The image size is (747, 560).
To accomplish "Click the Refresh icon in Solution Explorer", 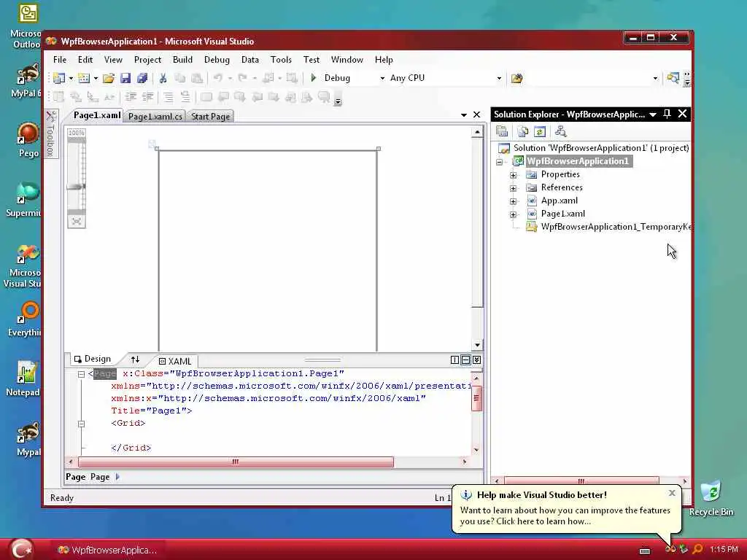I will click(x=540, y=131).
